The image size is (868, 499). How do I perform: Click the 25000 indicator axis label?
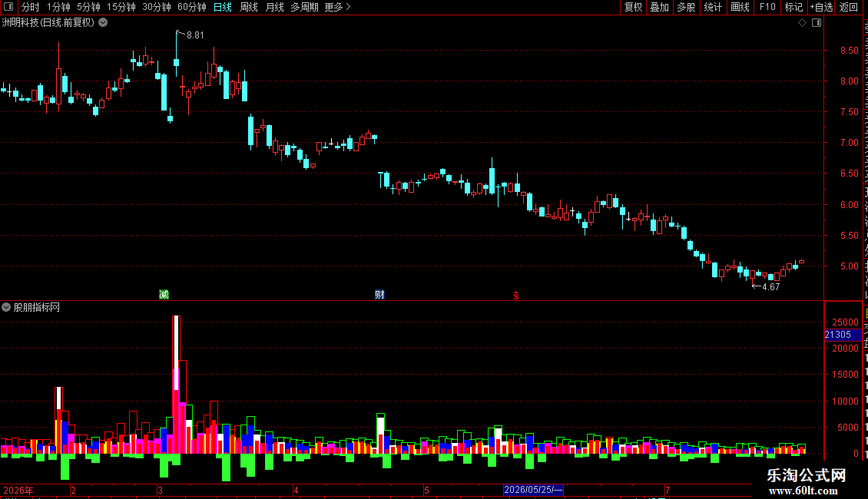point(845,322)
